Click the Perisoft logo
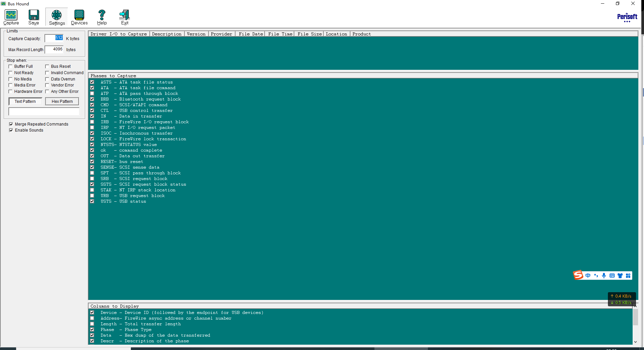This screenshot has height=350, width=644. click(x=627, y=17)
